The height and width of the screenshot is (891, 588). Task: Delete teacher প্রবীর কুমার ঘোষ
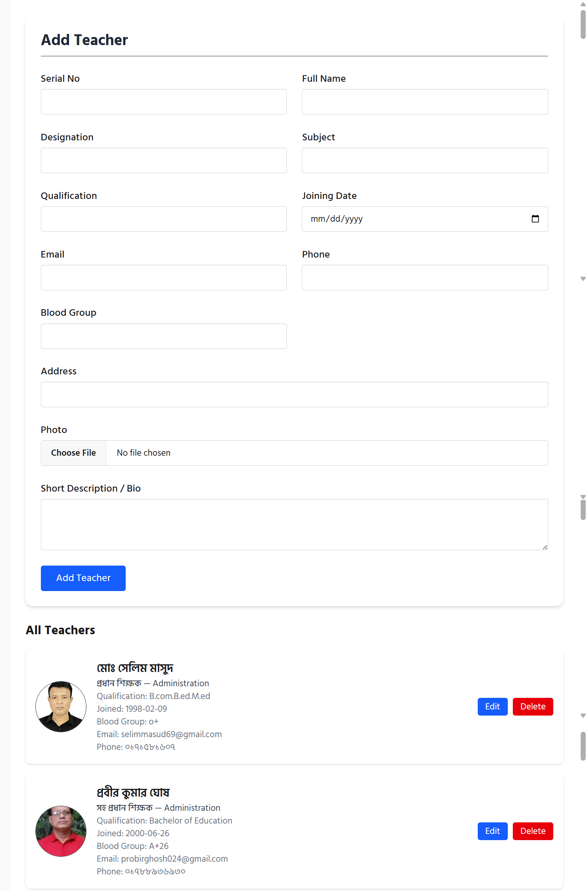click(533, 831)
